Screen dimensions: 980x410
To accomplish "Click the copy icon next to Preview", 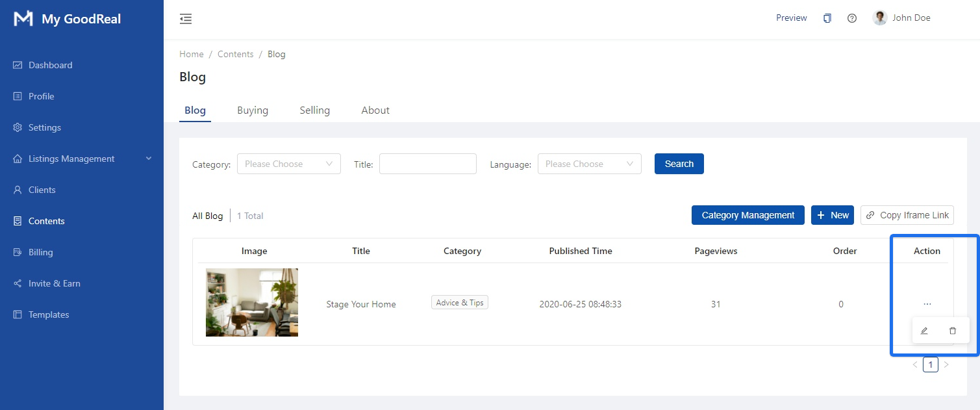I will 827,18.
